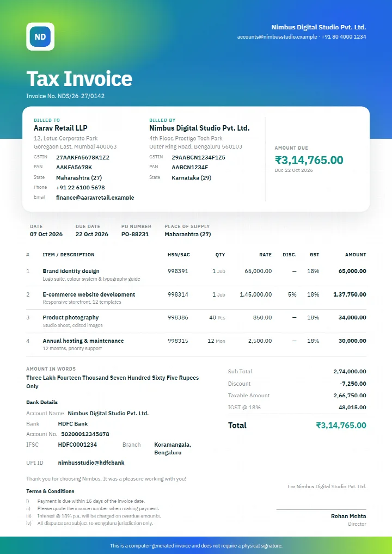
Task: Click PO number PO-88231
Action: (135, 234)
